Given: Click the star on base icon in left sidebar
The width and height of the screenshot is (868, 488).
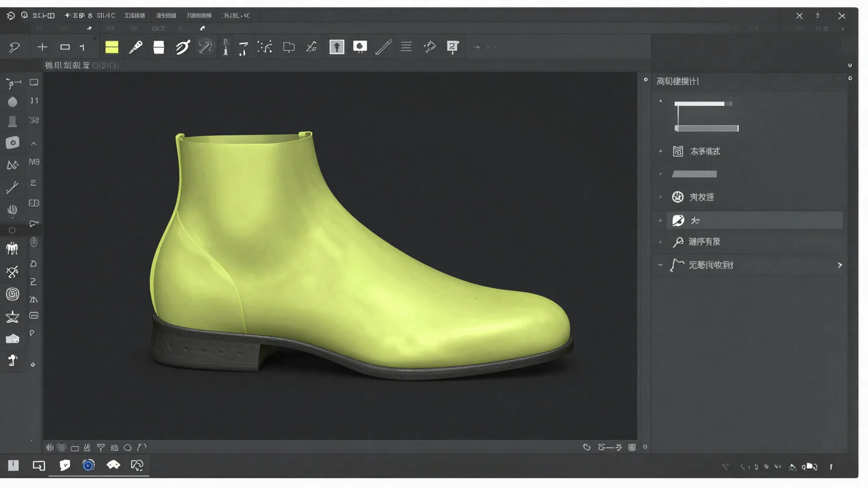Looking at the screenshot, I should tap(13, 317).
